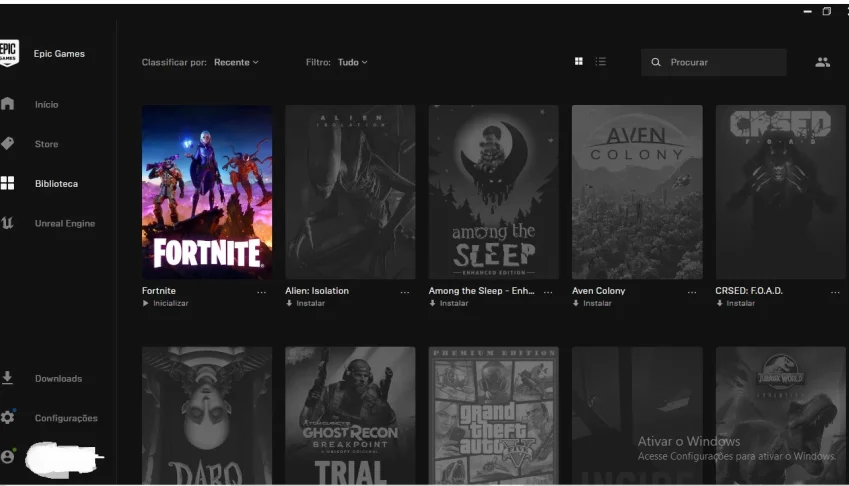Click the user account avatar icon
The image size is (849, 486).
(8, 456)
